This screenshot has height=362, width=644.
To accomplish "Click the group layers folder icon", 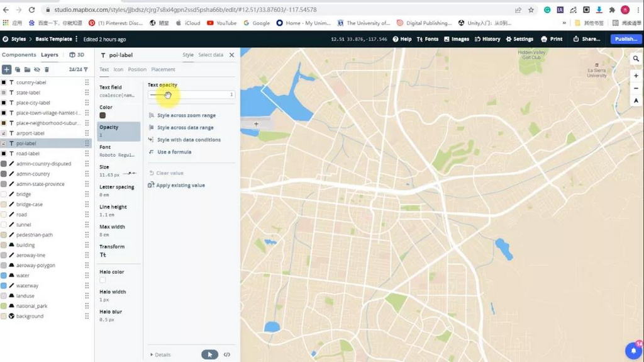I will pos(27,69).
